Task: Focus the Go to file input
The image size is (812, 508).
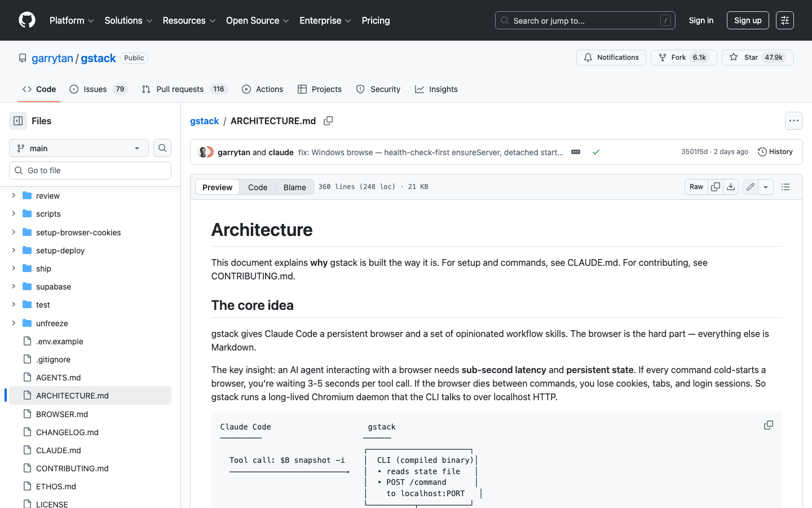Action: click(x=90, y=170)
